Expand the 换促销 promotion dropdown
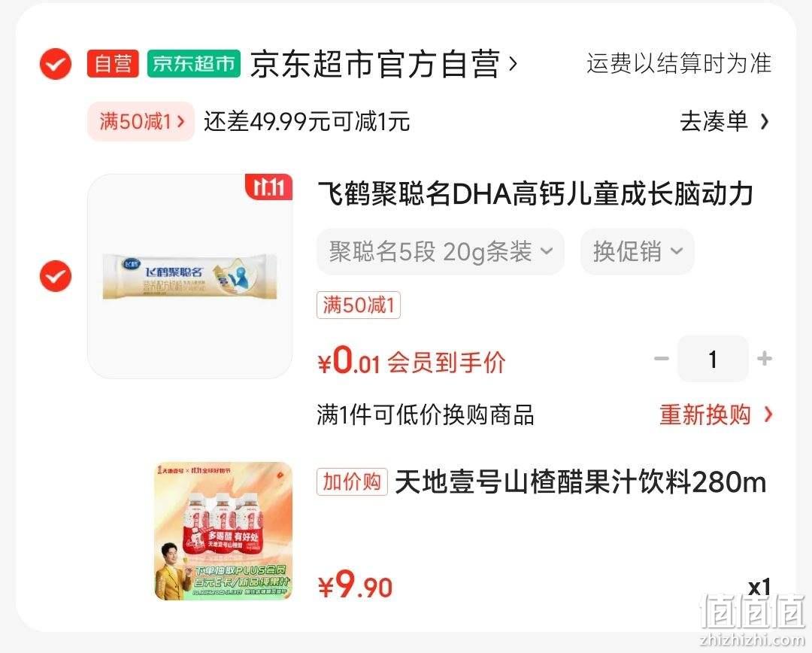812x653 pixels. tap(638, 252)
